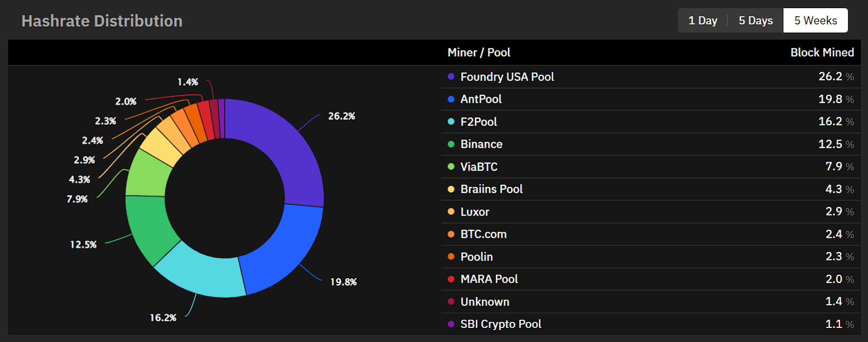This screenshot has width=868, height=342.
Task: Click the green 12.5% donut segment
Action: point(149,228)
